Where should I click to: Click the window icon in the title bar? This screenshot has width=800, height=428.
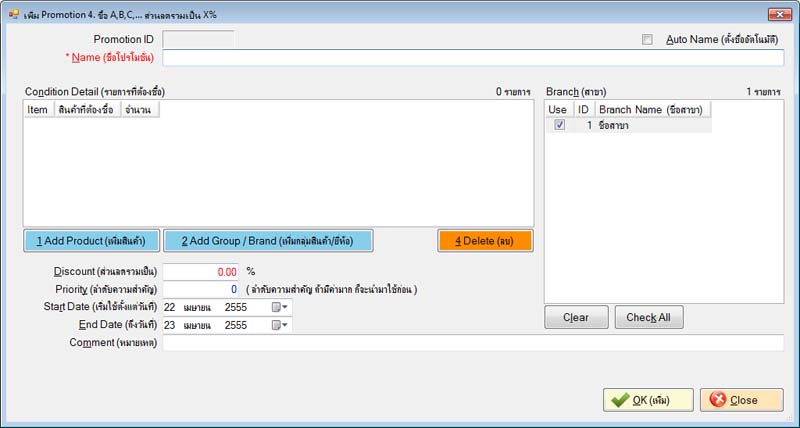(11, 14)
